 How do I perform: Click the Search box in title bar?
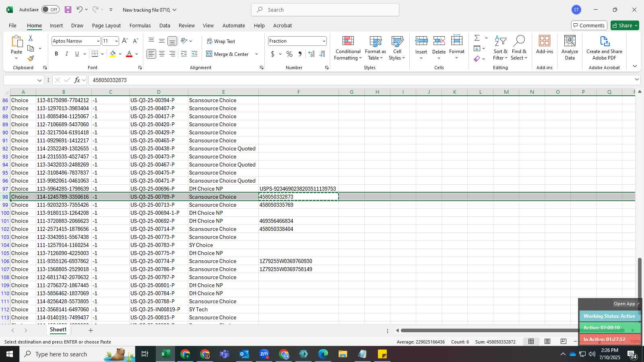coord(325,10)
